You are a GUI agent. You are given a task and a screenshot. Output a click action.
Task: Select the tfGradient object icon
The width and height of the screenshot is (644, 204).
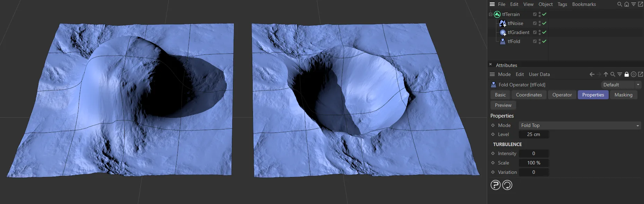pos(503,32)
